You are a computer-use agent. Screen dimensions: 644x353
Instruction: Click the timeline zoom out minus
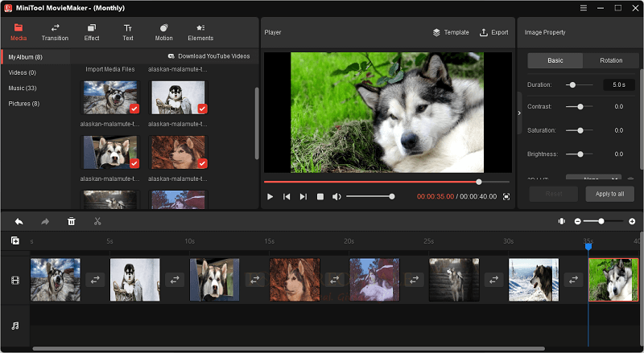point(577,221)
